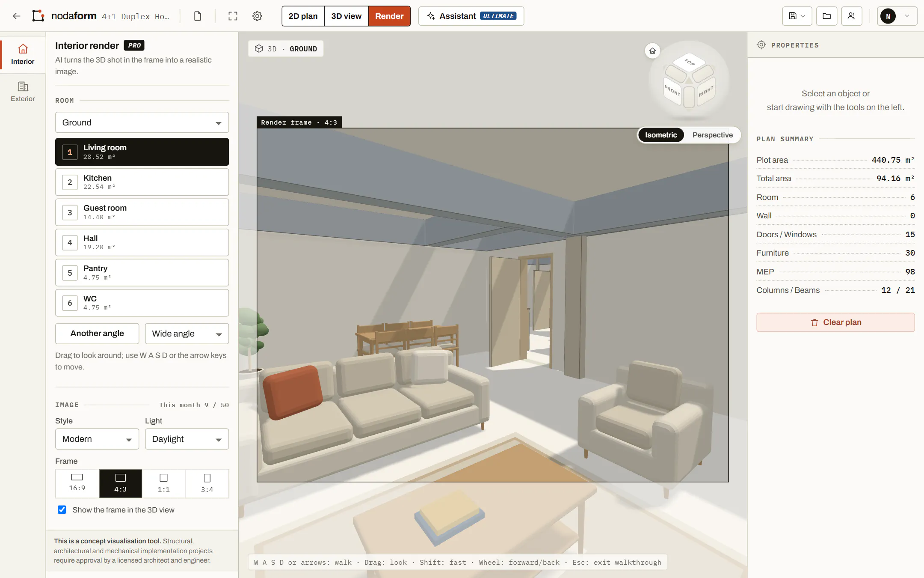
Task: Open the 2D plan tab
Action: coord(303,16)
